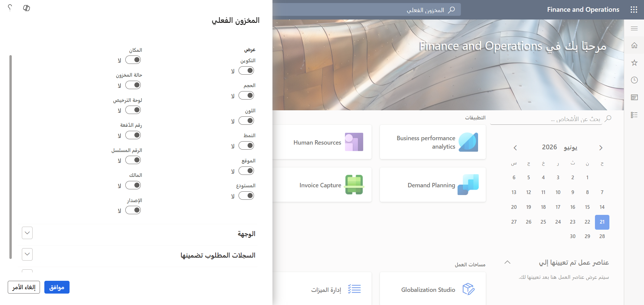Click the Demand Planning app icon
The image size is (644, 305).
pos(468,185)
